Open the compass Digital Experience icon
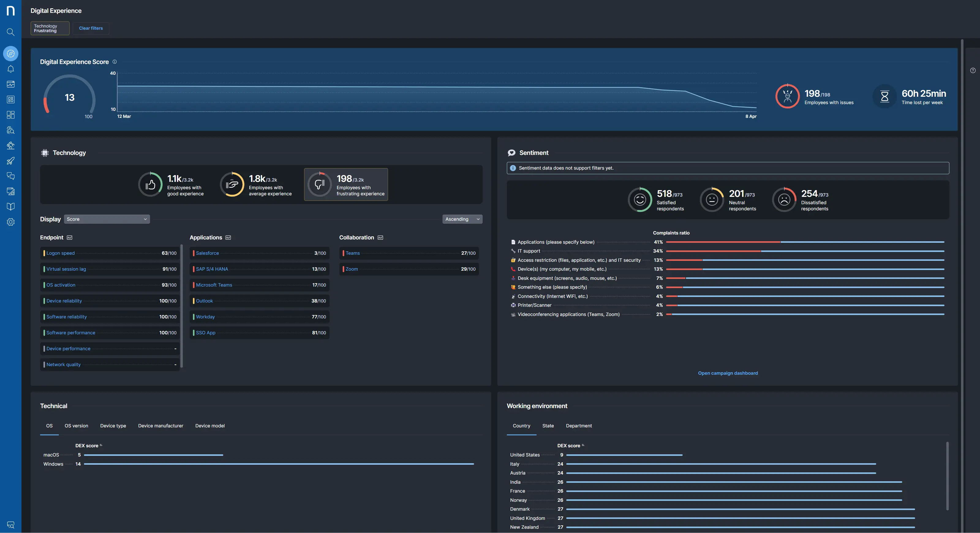Screen dimensions: 980x533 (x=11, y=54)
